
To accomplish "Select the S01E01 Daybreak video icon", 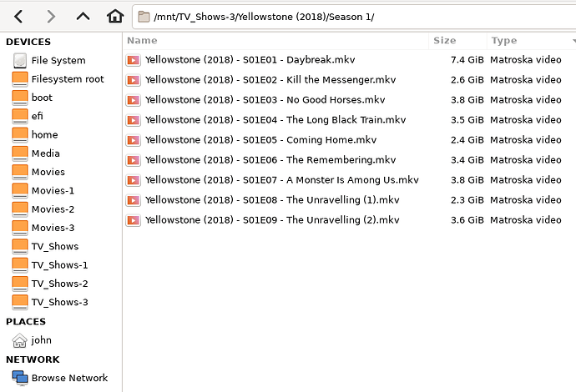I will coord(133,60).
